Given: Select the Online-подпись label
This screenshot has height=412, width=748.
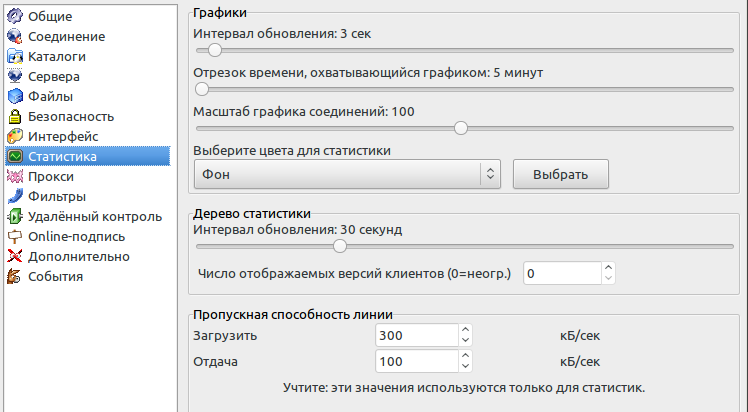Looking at the screenshot, I should pos(76,237).
